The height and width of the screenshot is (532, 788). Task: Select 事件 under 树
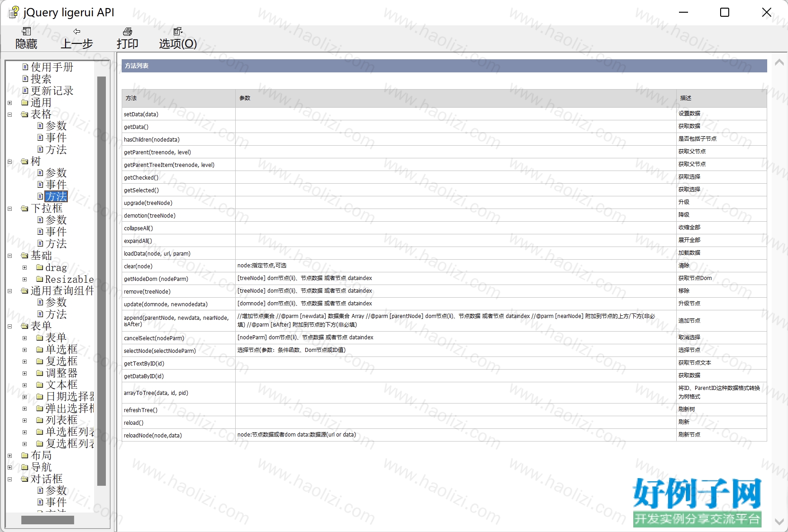tap(56, 185)
